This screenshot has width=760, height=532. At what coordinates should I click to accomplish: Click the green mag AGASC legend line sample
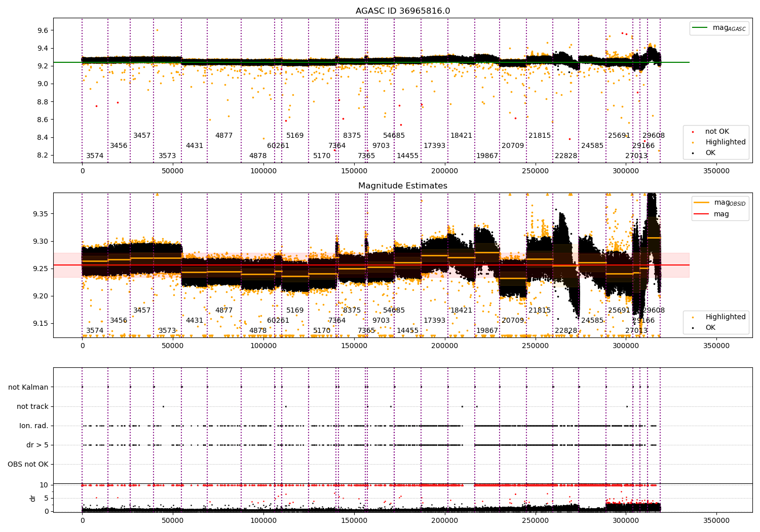(x=700, y=28)
